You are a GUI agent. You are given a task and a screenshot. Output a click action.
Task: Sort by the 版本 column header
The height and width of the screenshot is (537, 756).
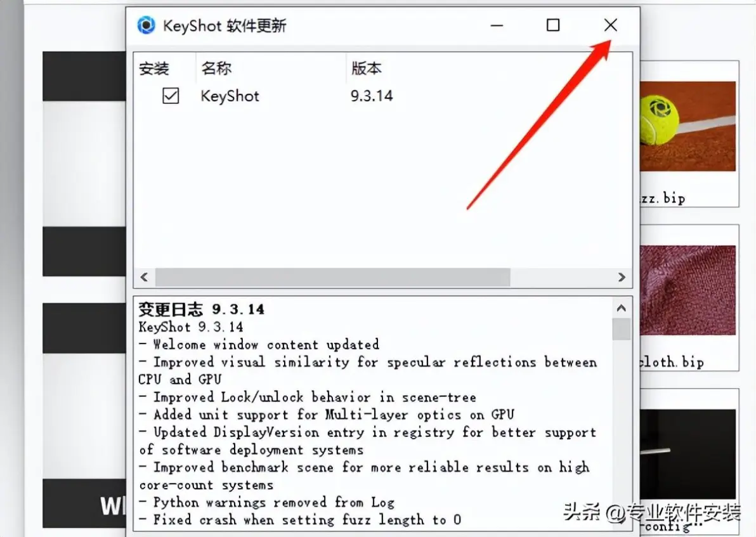(367, 68)
